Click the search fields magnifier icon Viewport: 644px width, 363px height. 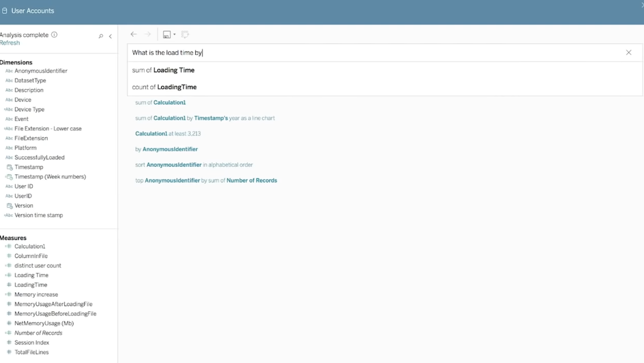coord(101,36)
